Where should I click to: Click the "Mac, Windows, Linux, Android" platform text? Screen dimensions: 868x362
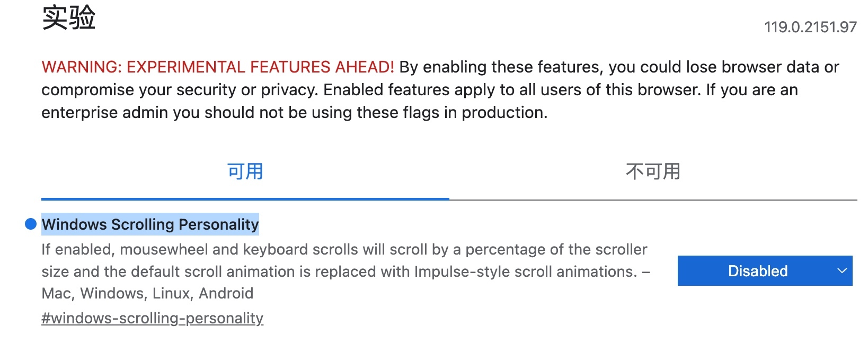pyautogui.click(x=147, y=293)
